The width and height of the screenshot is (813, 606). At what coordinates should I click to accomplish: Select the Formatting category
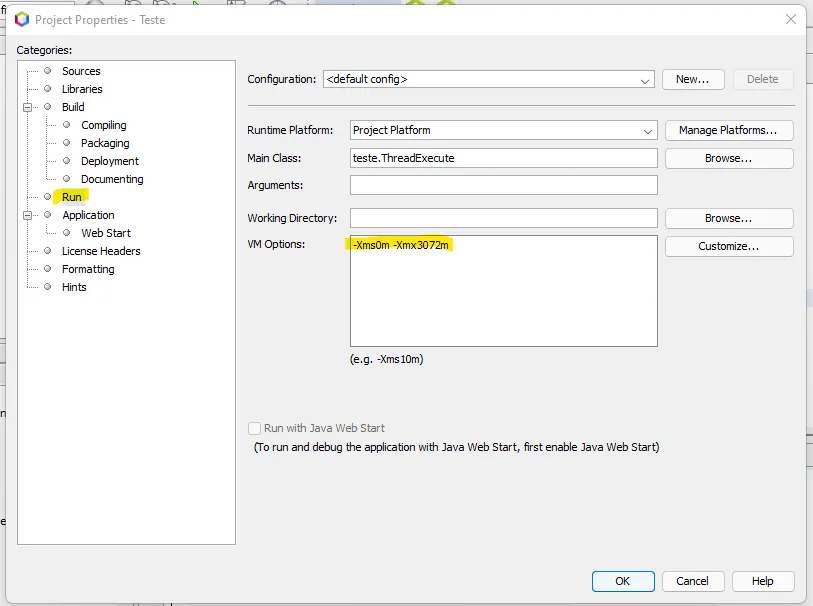click(87, 269)
